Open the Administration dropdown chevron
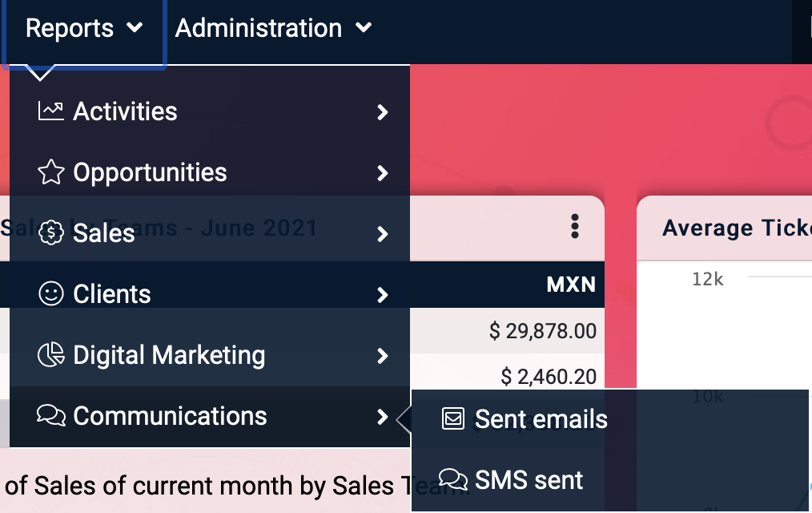The width and height of the screenshot is (812, 513). coord(364,27)
